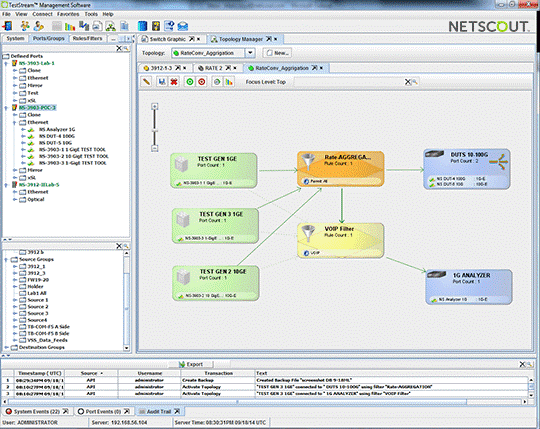Switch to the System Events (22) tab

pos(37,411)
